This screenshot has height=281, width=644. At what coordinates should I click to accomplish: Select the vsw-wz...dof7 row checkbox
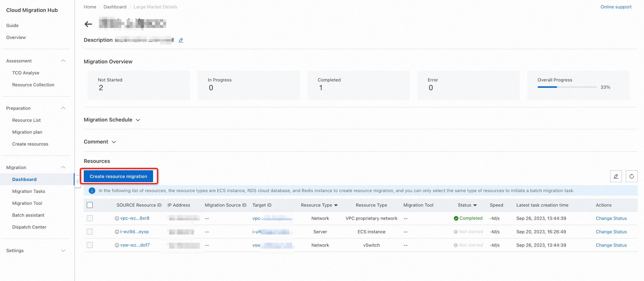pyautogui.click(x=90, y=245)
